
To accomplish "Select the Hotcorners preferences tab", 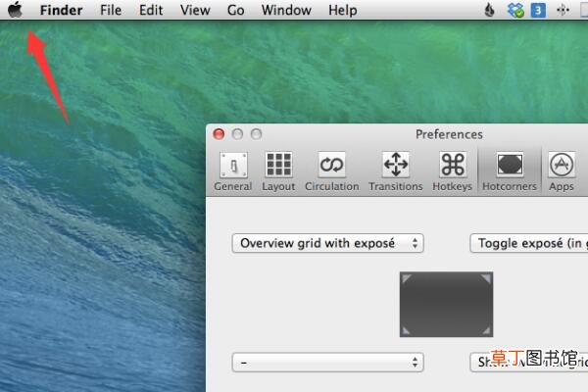I will click(x=510, y=171).
